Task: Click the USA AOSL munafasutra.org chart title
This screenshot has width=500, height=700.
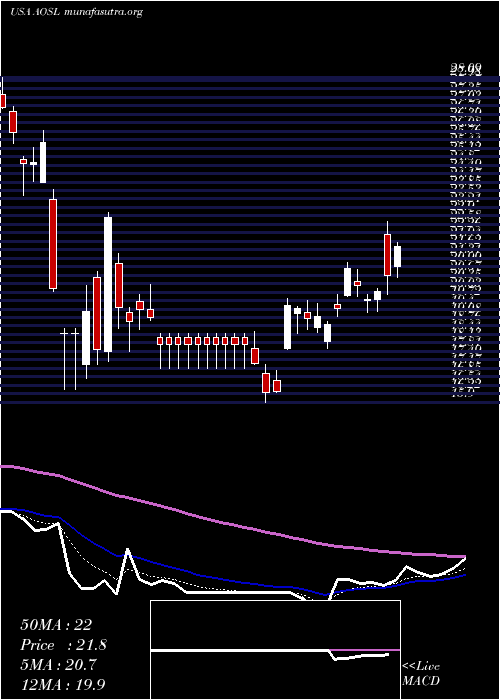Action: (x=76, y=12)
